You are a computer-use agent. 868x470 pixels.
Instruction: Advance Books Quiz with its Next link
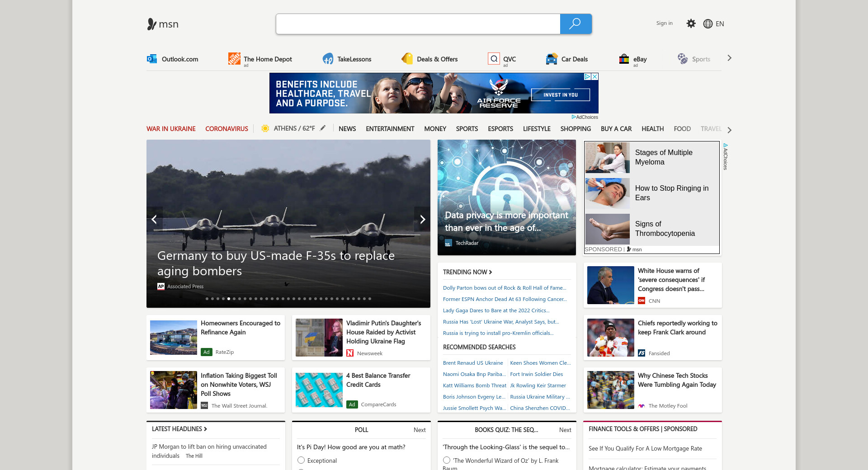(565, 430)
